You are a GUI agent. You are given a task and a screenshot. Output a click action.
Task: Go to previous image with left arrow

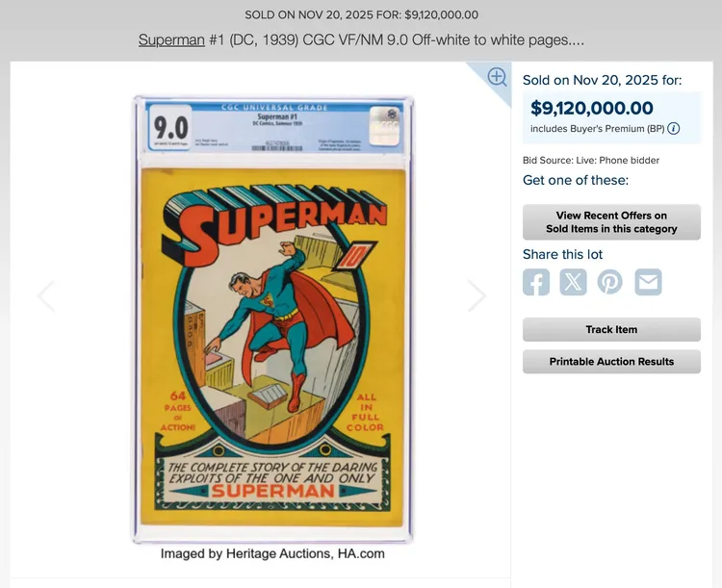[46, 295]
